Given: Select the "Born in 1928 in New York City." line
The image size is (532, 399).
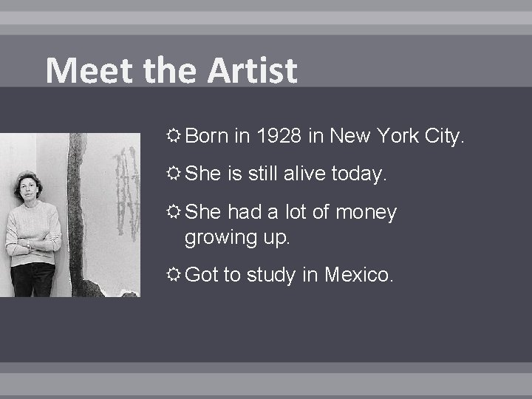Looking at the screenshot, I should point(325,135).
